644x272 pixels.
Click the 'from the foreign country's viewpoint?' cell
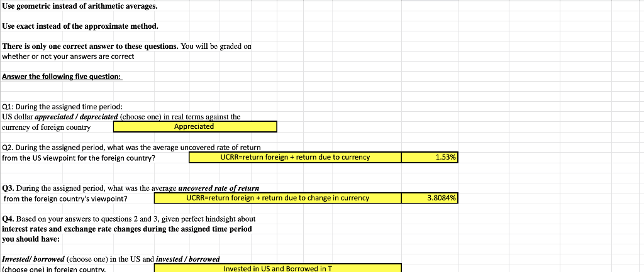tap(65, 199)
